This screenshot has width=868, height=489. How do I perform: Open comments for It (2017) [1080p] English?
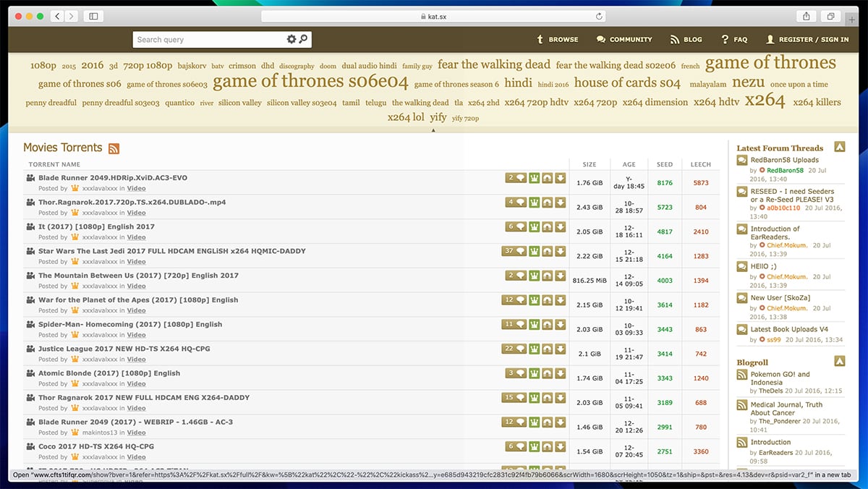click(x=516, y=226)
